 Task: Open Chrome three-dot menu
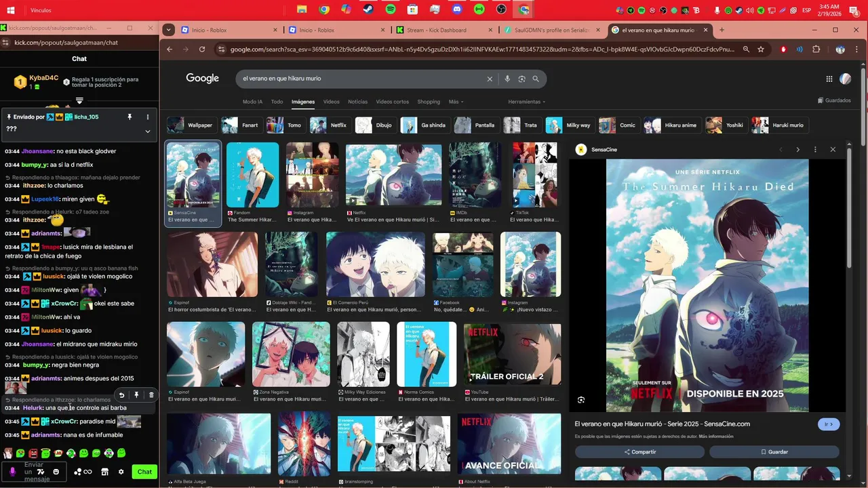tap(856, 49)
